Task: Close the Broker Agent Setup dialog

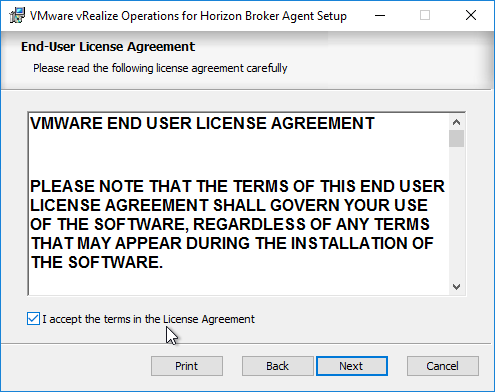Action: point(471,15)
